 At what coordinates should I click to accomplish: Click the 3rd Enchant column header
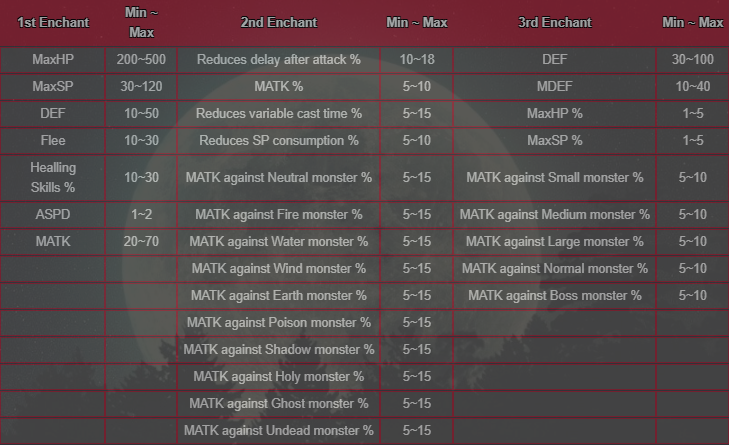click(x=554, y=22)
